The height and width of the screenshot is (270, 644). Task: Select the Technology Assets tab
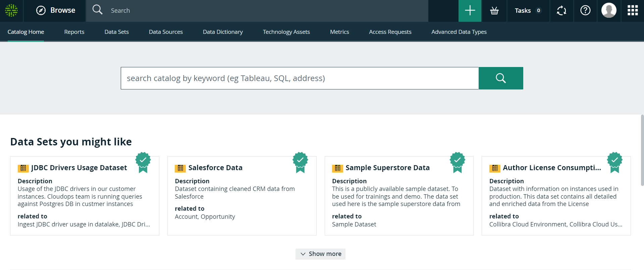[x=286, y=32]
